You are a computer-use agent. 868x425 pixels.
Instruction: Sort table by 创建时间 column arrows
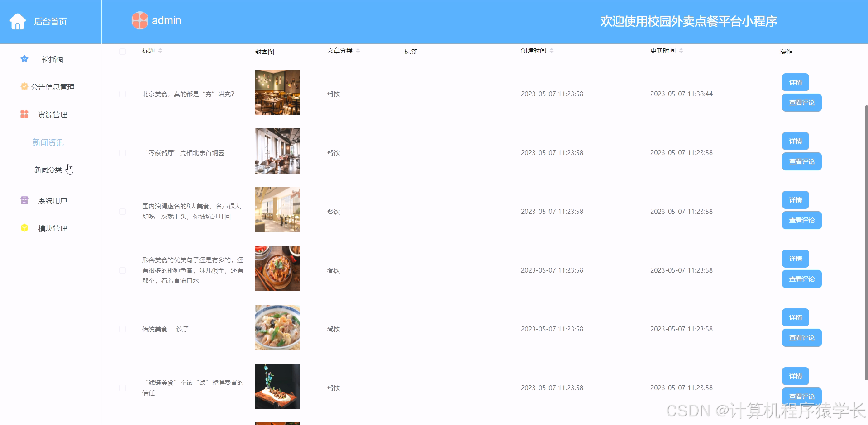[552, 51]
